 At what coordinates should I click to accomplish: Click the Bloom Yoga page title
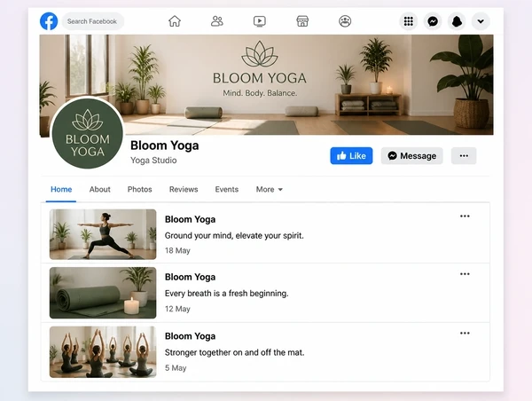point(165,145)
